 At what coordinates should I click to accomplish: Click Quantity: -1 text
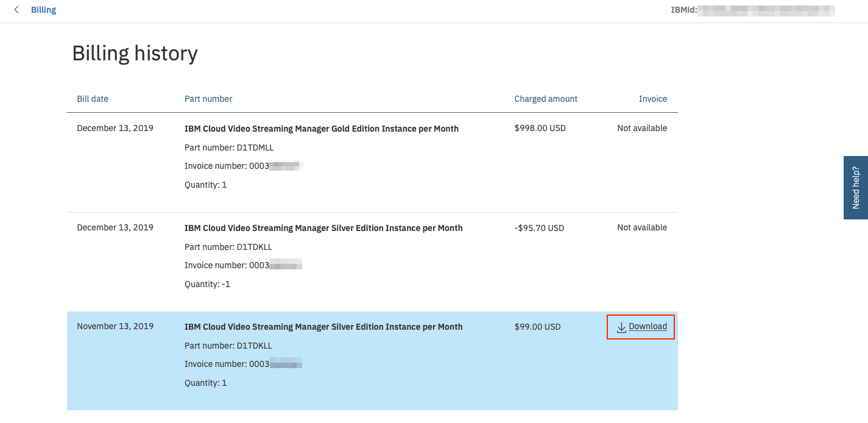pyautogui.click(x=207, y=284)
